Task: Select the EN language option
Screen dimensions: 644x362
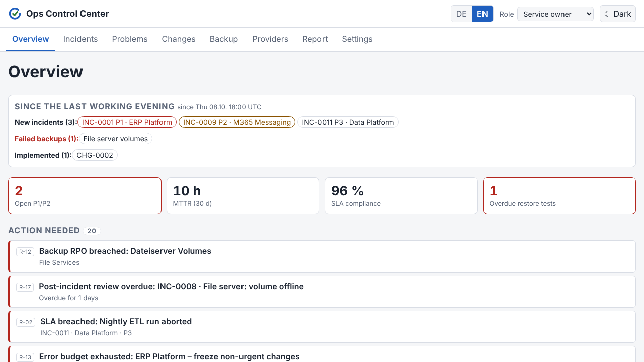Action: [482, 14]
